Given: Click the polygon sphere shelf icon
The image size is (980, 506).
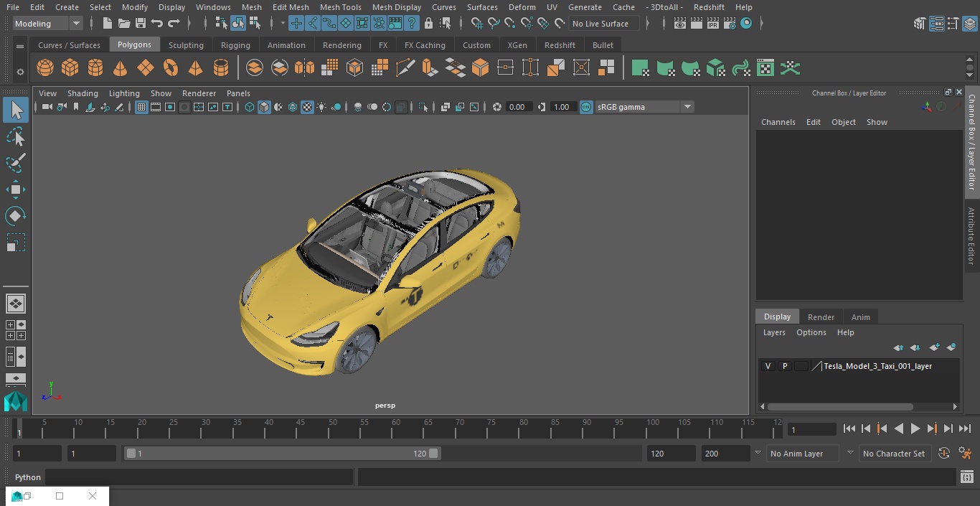Looking at the screenshot, I should 45,68.
